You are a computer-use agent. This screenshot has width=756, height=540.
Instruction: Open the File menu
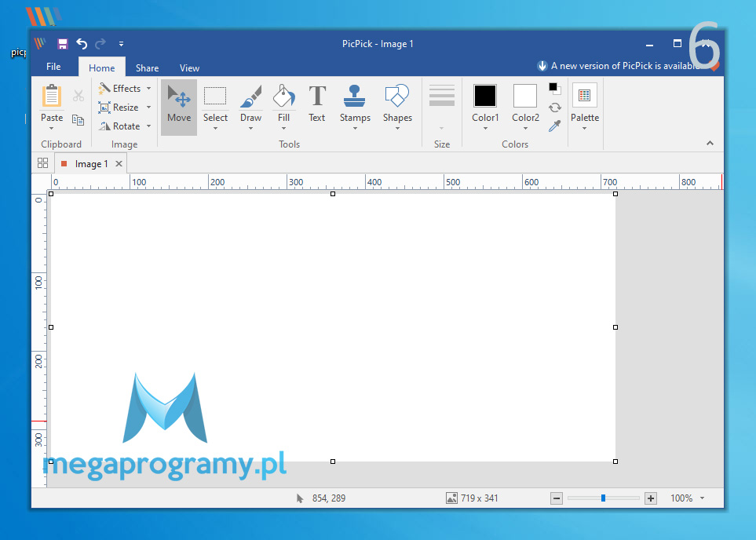[x=53, y=67]
